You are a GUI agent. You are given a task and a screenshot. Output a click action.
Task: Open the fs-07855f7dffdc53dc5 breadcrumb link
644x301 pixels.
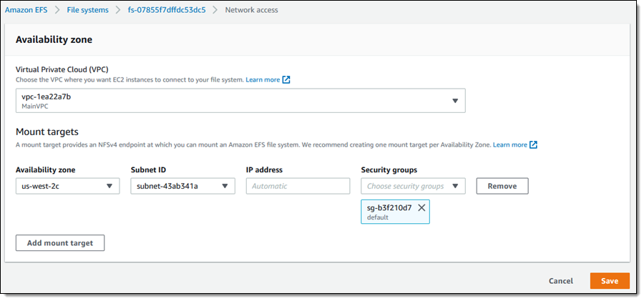click(x=166, y=10)
